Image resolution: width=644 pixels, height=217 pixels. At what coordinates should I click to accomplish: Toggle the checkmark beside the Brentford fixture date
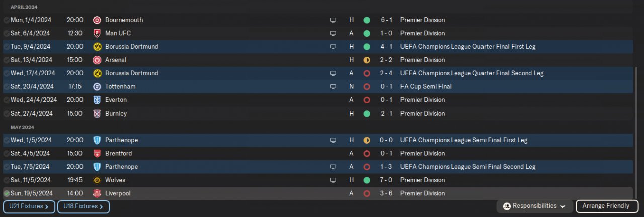tap(6, 154)
